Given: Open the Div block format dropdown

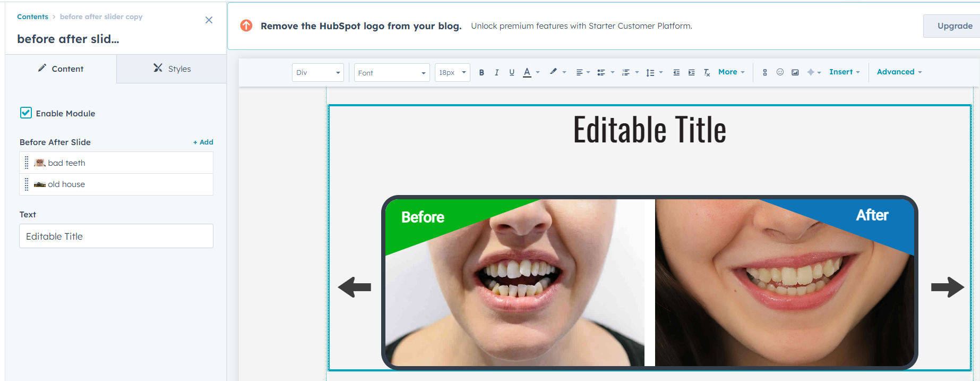Looking at the screenshot, I should [x=317, y=72].
